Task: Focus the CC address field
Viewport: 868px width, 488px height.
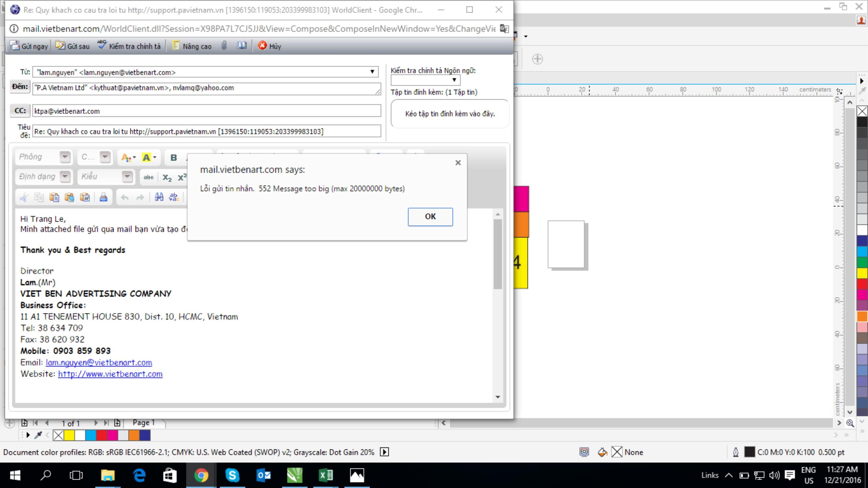Action: (207, 111)
